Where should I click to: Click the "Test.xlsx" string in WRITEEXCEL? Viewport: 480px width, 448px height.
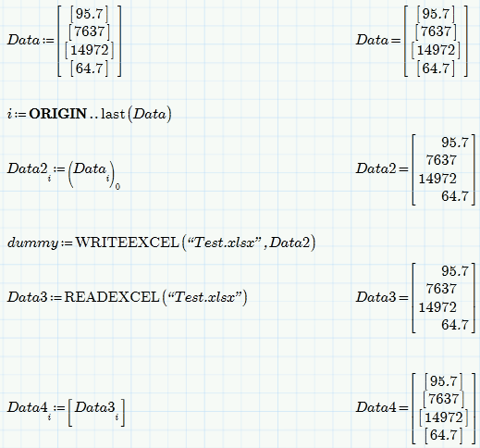click(225, 243)
